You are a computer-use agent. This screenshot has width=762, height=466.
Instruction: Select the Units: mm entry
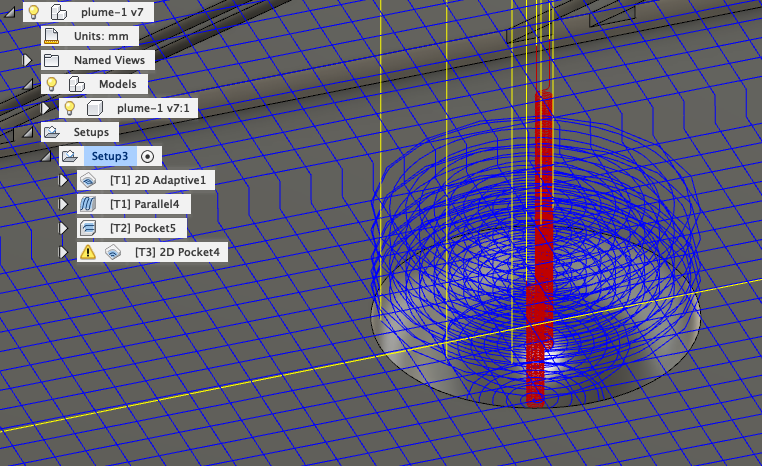[101, 36]
